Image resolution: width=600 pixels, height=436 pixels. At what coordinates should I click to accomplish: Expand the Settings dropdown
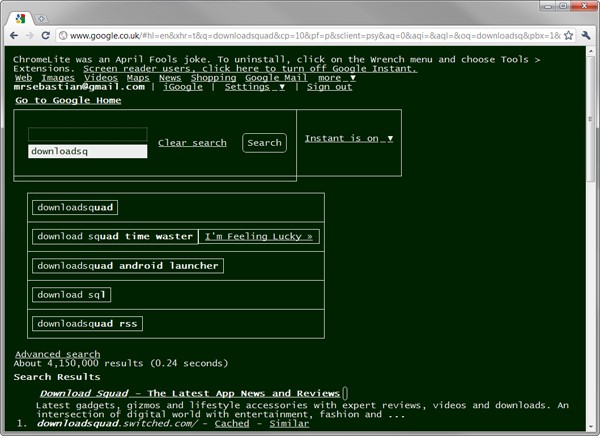click(x=255, y=87)
